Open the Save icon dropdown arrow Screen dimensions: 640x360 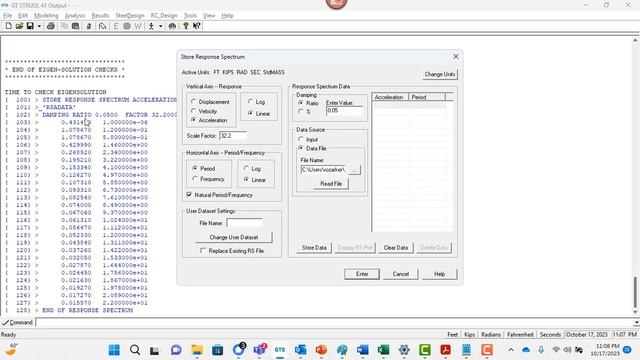point(39,26)
